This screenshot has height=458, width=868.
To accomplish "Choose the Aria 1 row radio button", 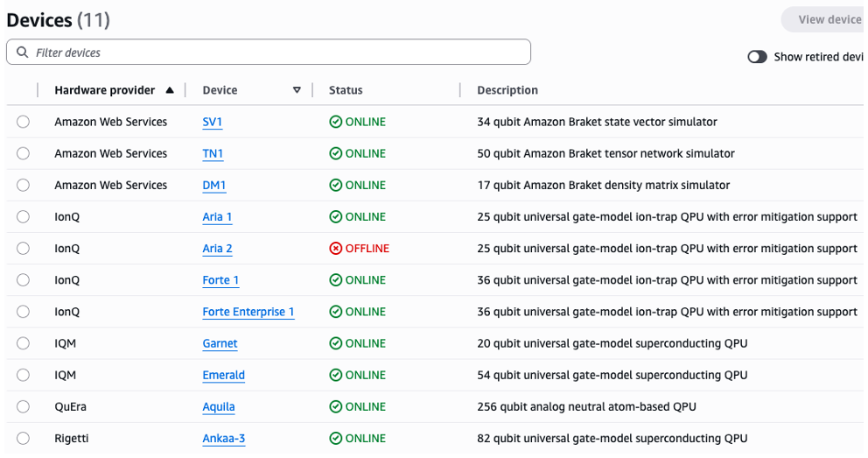I will (x=23, y=216).
